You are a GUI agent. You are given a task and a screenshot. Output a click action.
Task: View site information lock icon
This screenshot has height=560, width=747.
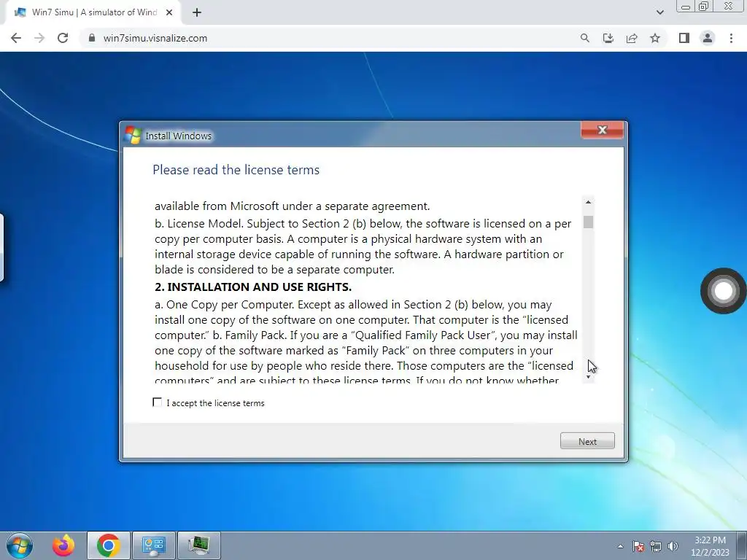tap(92, 38)
